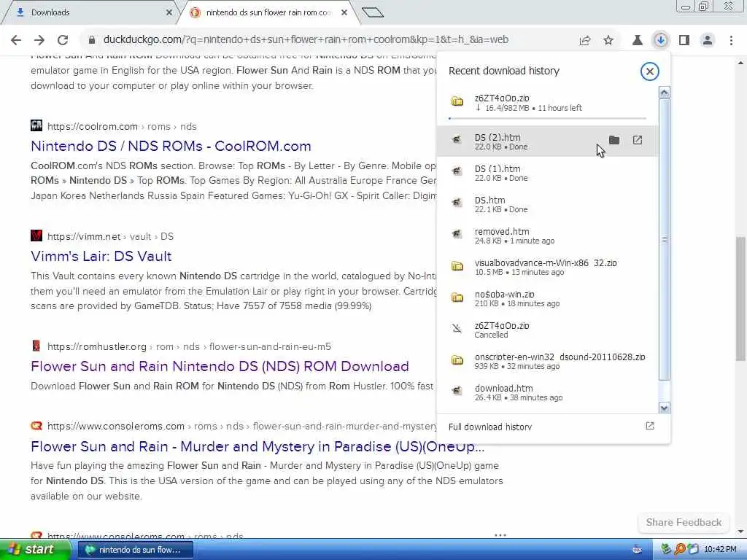Open download.htm download entry
747x560 pixels.
(547, 392)
